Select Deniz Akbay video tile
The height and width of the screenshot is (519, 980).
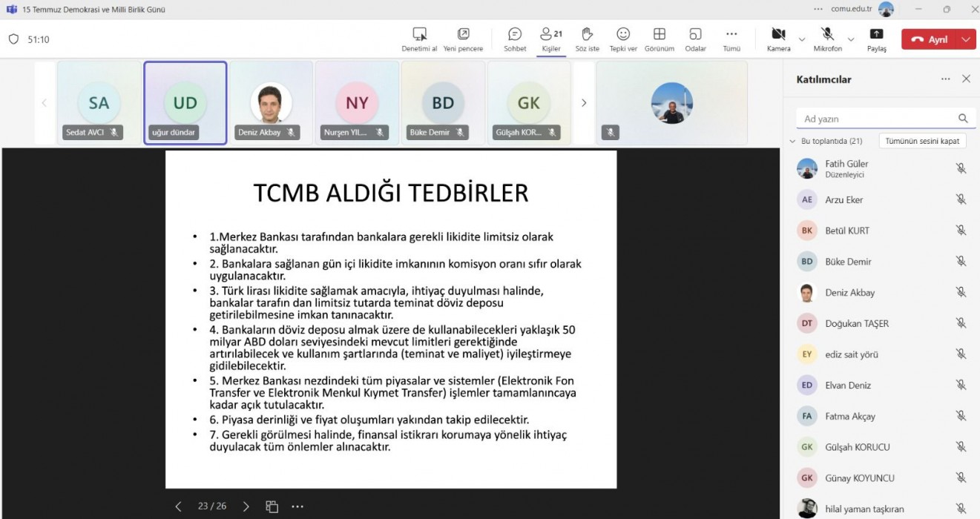click(271, 103)
